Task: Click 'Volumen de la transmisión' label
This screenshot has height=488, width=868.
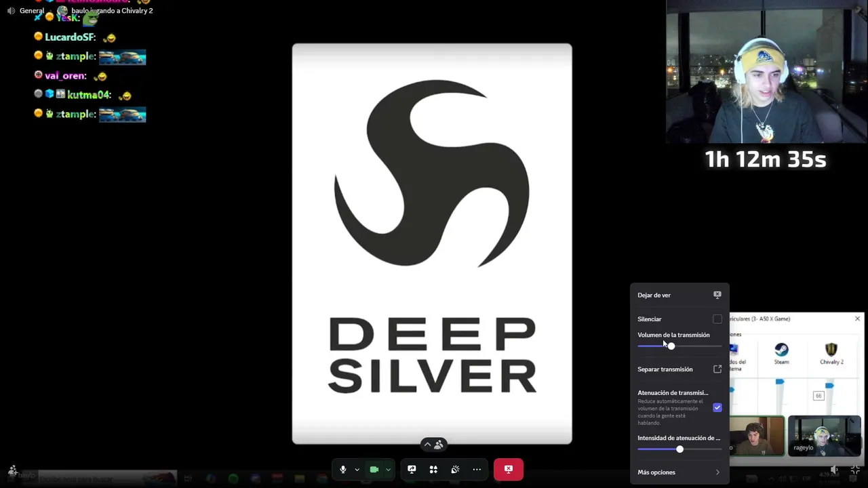Action: tap(673, 335)
